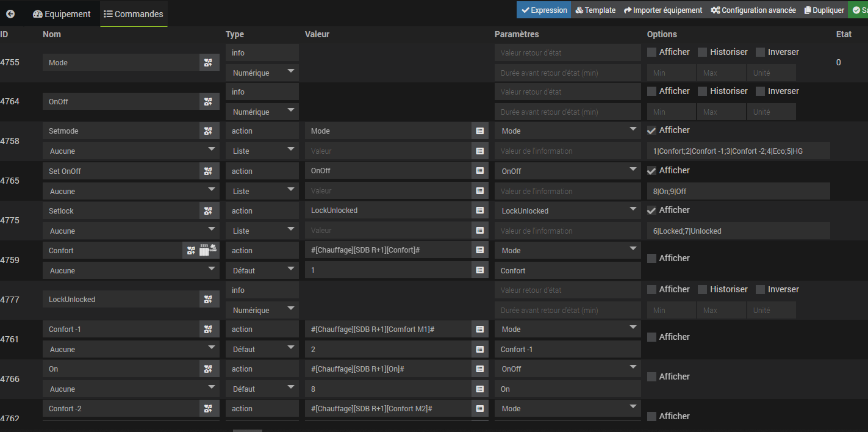The image size is (868, 432).
Task: Check Inverser for OnOff command
Action: tap(760, 91)
